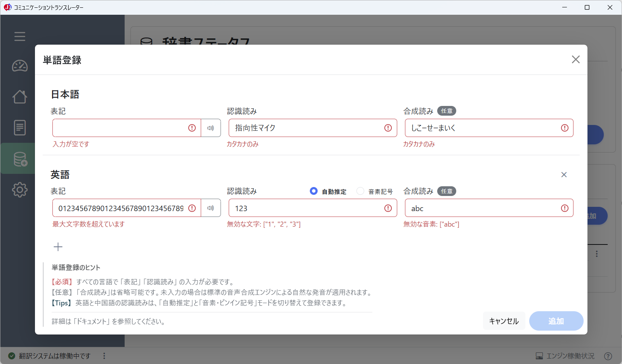Screen dimensions: 622x364
Task: Open the document list sidebar icon
Action: (x=20, y=127)
